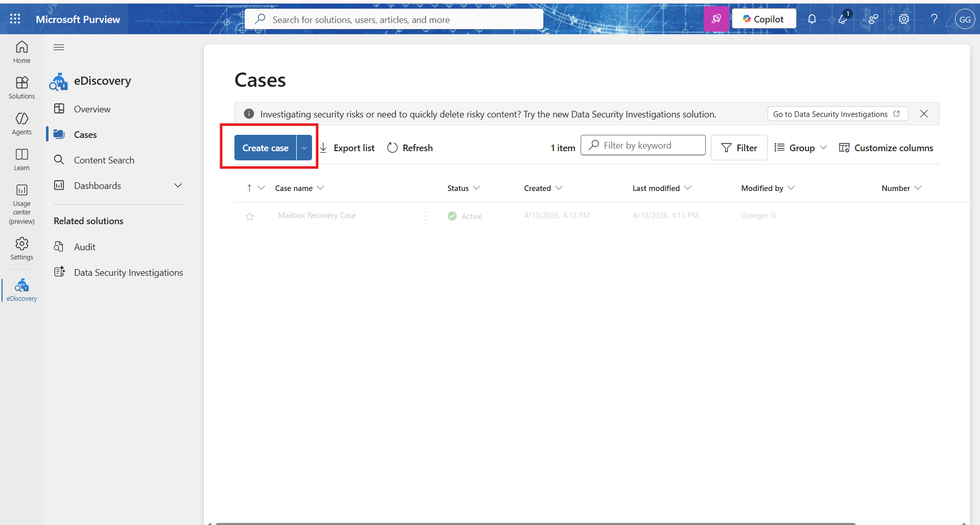Click Export list
Viewport: 980px width, 525px height.
coord(347,148)
